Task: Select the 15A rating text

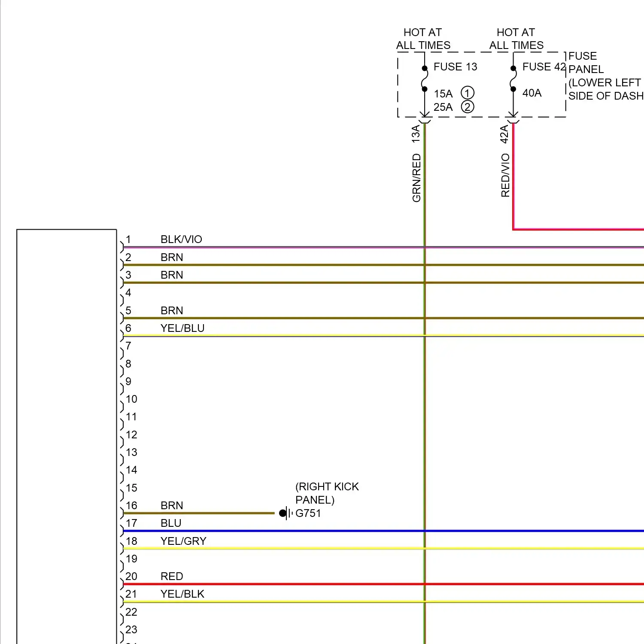Action: [443, 94]
